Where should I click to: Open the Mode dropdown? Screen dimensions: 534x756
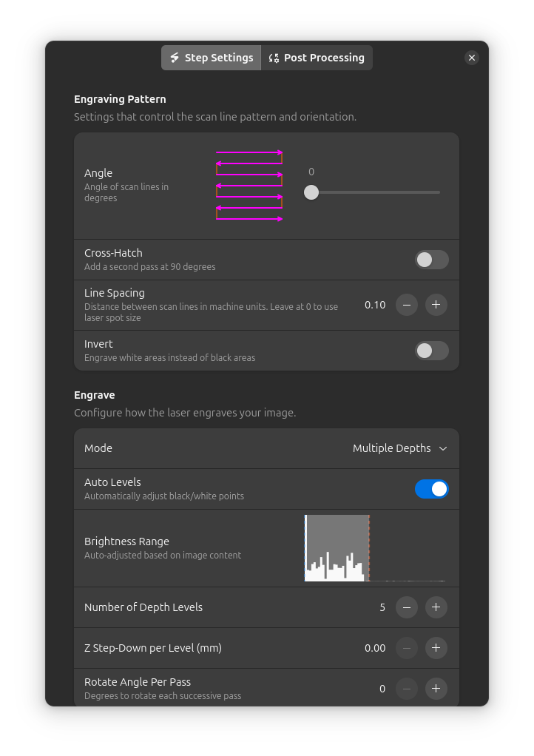(x=399, y=448)
